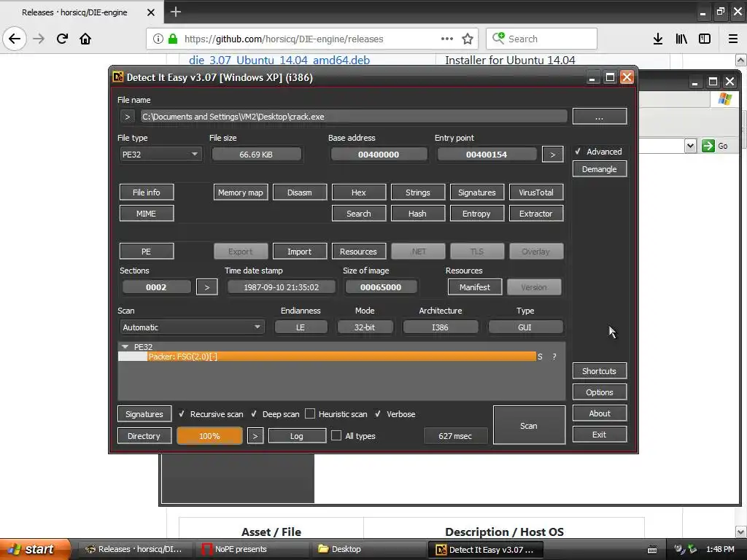
Task: Uncheck the Advanced option
Action: (578, 152)
